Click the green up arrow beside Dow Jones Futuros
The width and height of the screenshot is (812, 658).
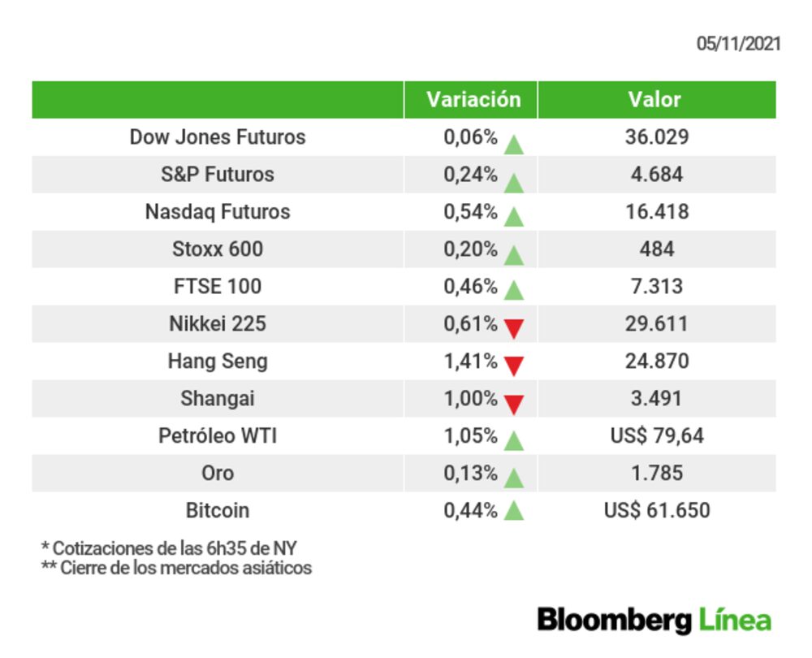[x=513, y=145]
